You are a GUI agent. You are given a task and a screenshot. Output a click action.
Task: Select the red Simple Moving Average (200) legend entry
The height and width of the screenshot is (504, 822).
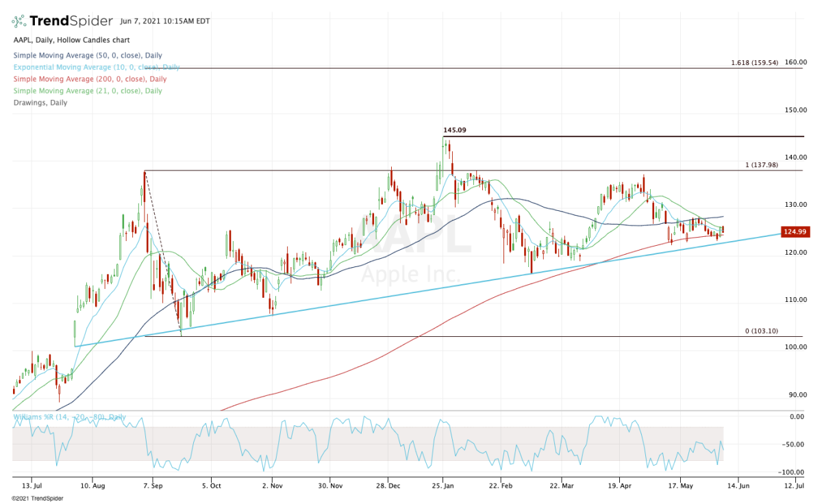click(90, 79)
